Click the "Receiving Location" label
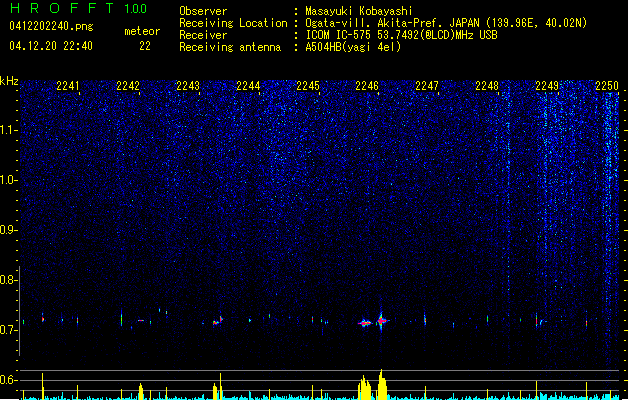The image size is (629, 400). tap(233, 23)
